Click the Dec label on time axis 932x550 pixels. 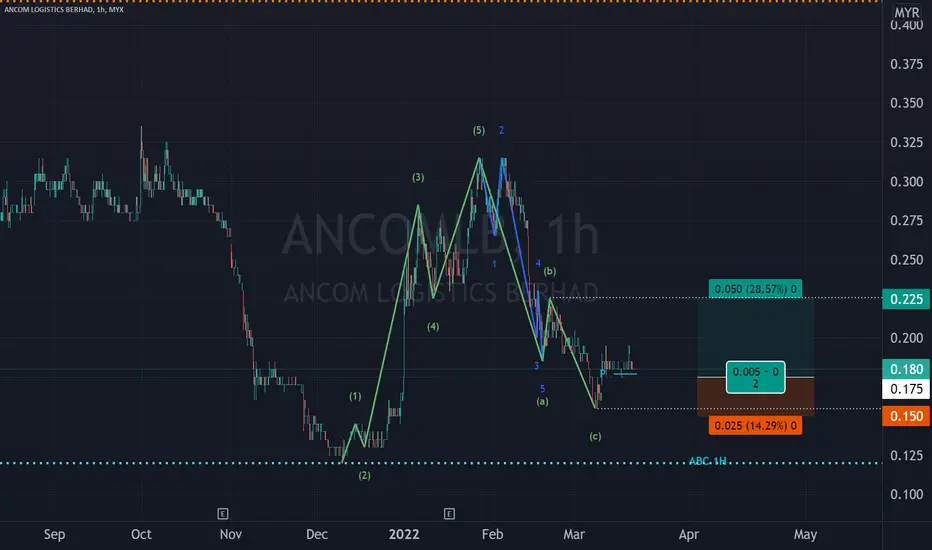coord(317,534)
